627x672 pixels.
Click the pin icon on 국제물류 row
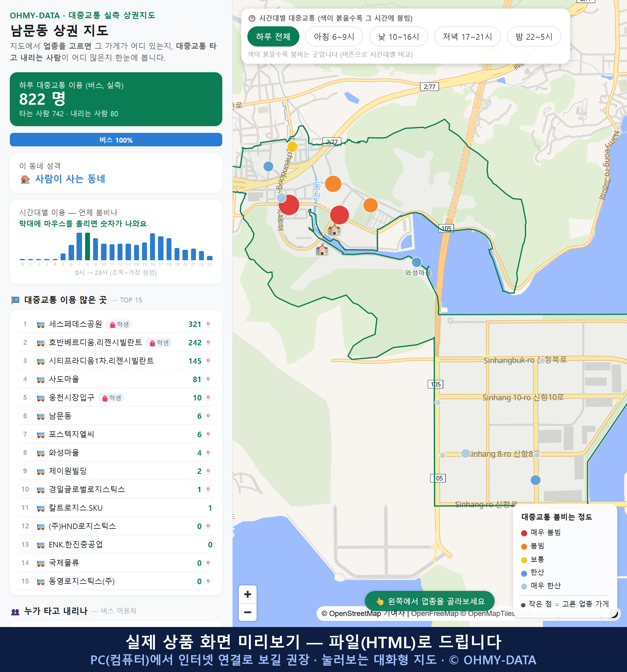coord(208,563)
